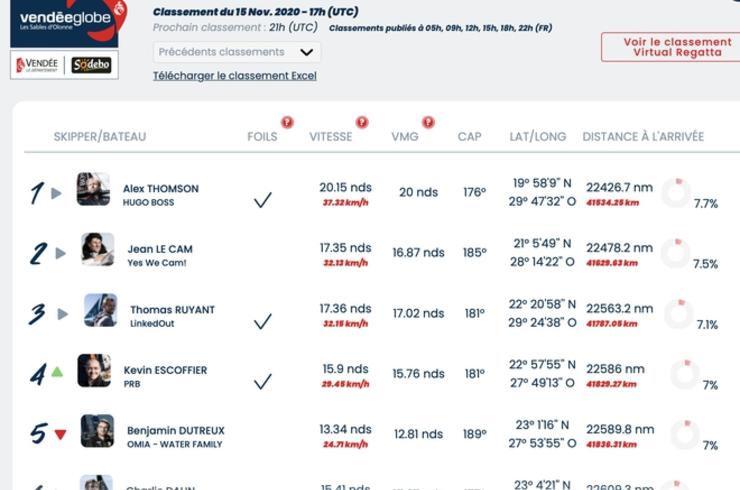Click boat name HUGO BOSS
This screenshot has height=490, width=740.
(148, 203)
